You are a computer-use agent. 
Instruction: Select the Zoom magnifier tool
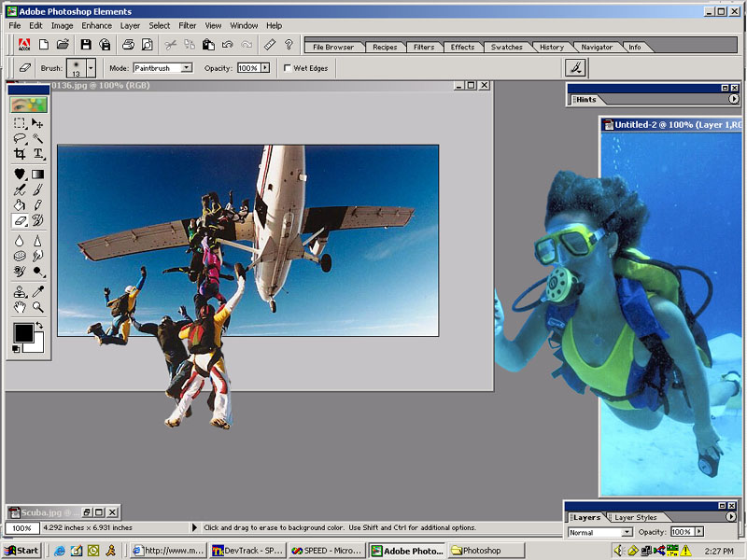point(38,306)
